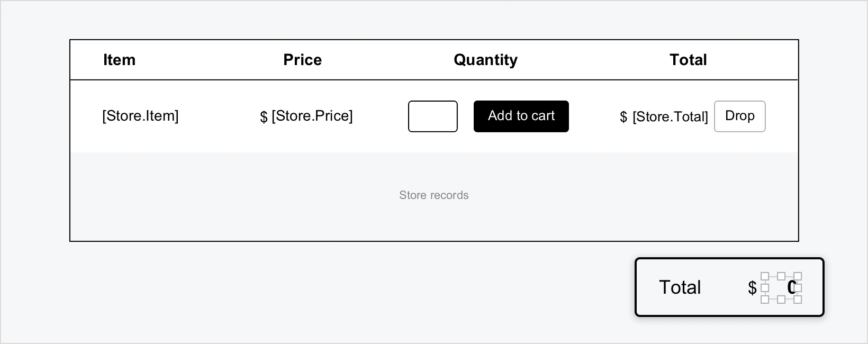Select the Total label in summary box
Viewport: 868px width, 344px height.
(x=680, y=287)
